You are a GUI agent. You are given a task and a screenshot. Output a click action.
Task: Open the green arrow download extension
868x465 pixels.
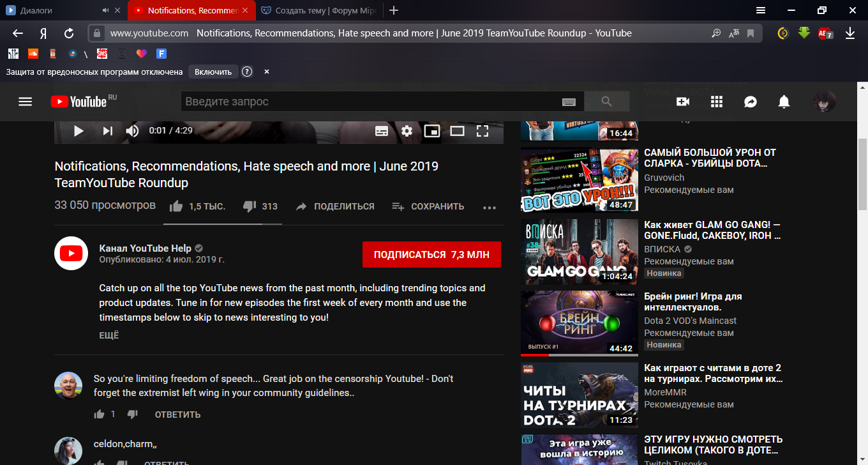(x=804, y=33)
